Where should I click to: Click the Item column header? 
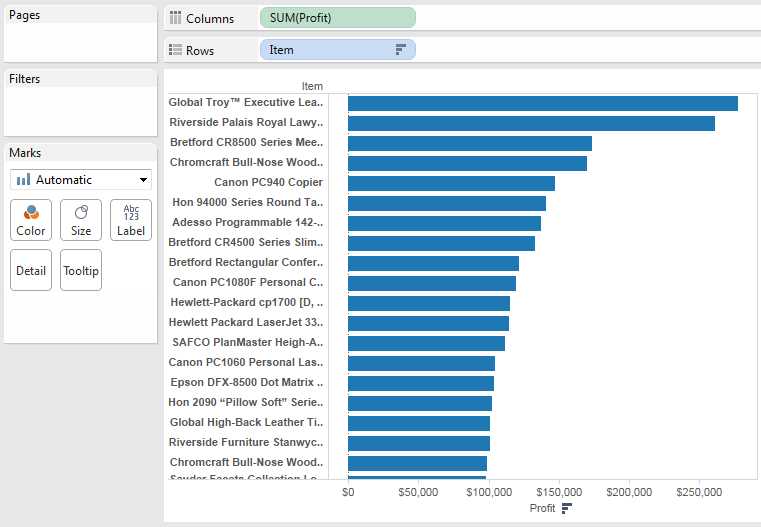[312, 86]
